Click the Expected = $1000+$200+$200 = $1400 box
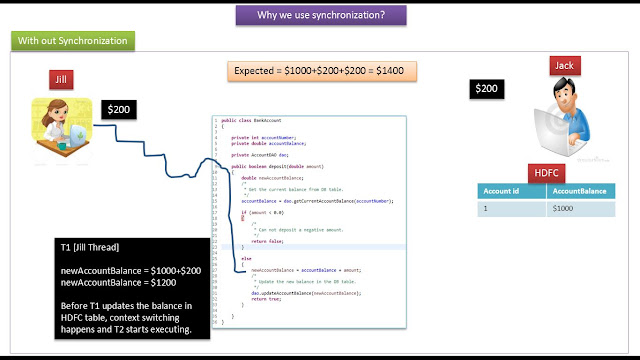This screenshot has height=360, width=640. [322, 71]
